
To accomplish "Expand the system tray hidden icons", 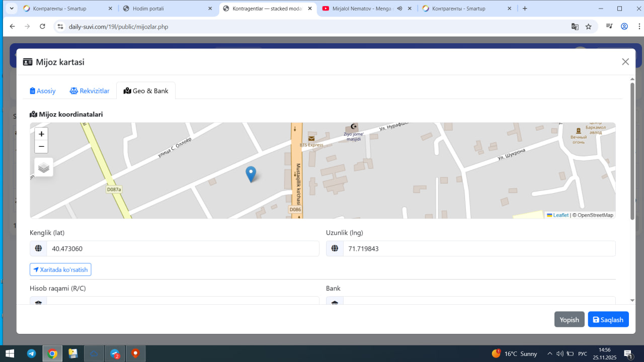I will point(549,353).
